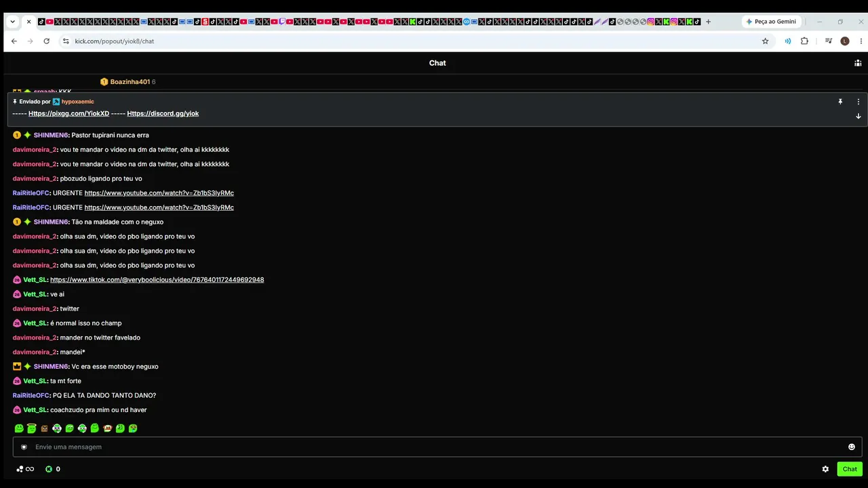Screen dimensions: 868x488
Task: Click the Boazinha401 gifter name
Action: pyautogui.click(x=130, y=82)
